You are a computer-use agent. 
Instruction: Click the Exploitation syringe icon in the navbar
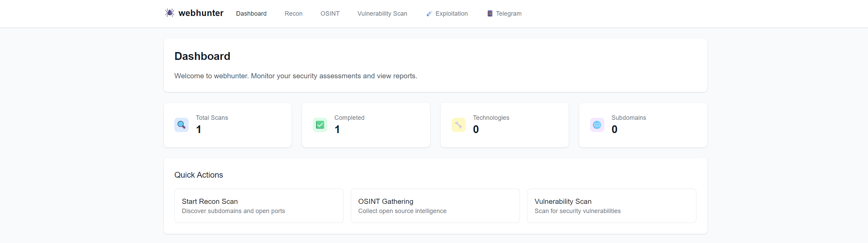tap(429, 14)
